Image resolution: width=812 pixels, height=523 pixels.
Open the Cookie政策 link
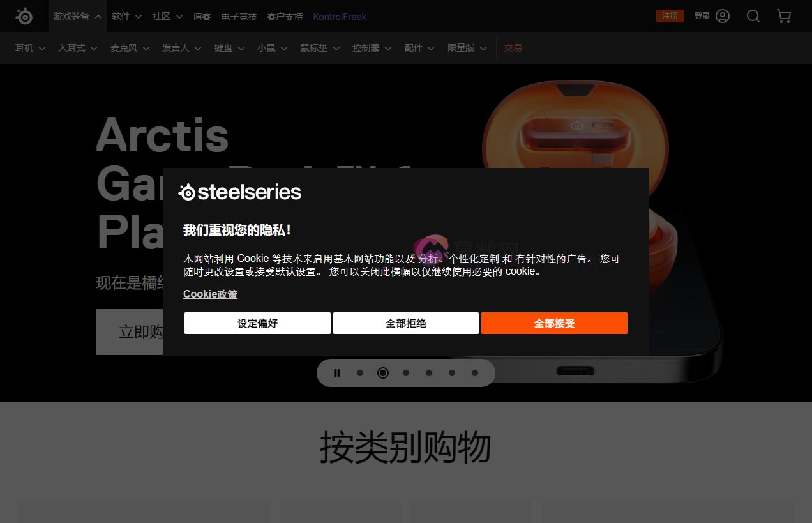point(210,294)
